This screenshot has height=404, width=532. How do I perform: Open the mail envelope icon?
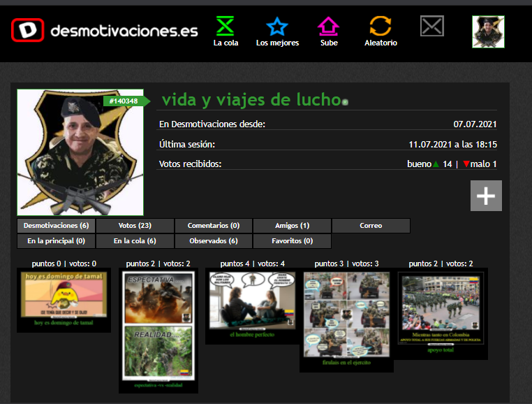coord(432,27)
